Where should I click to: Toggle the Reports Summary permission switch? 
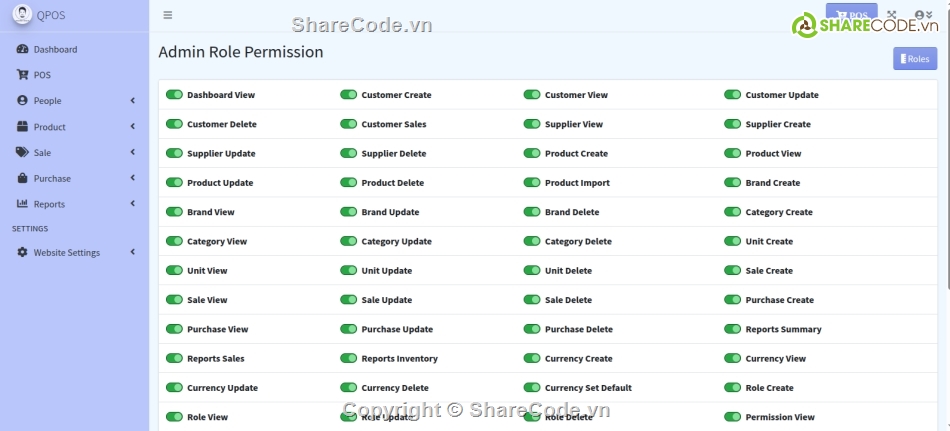point(732,329)
